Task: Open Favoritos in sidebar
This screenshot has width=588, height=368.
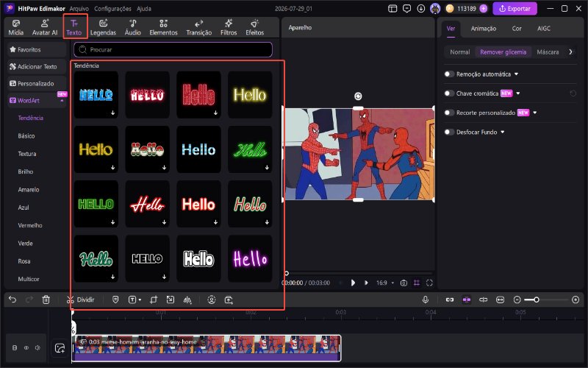Action: (37, 49)
